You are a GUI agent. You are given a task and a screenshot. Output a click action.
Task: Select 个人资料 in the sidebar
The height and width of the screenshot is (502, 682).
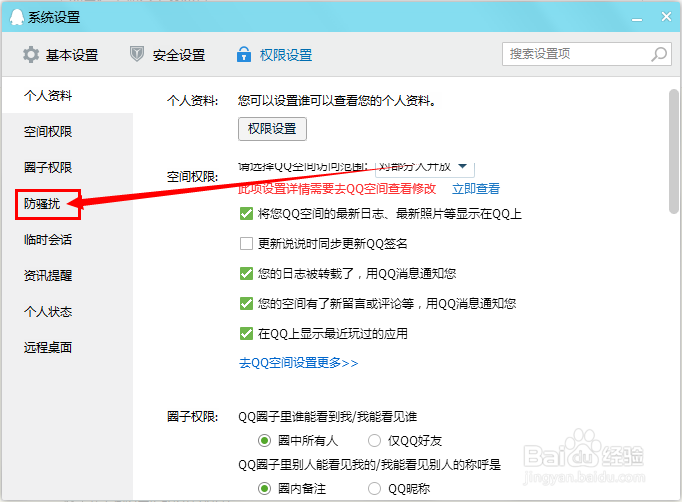click(48, 95)
